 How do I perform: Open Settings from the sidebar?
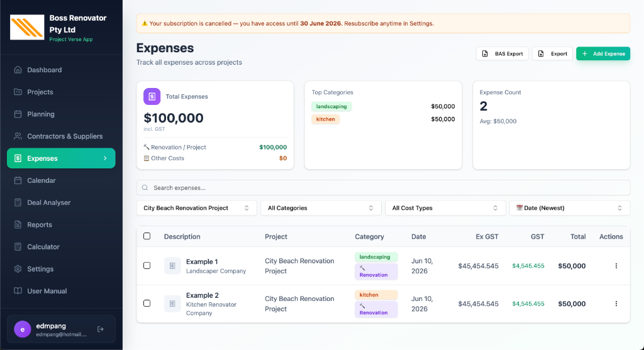61,269
